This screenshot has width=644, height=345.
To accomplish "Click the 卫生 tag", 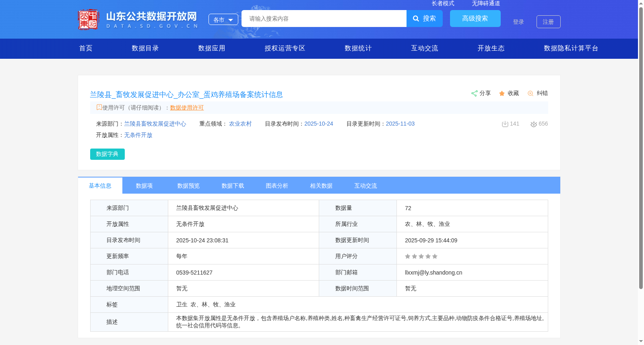I will 182,305.
